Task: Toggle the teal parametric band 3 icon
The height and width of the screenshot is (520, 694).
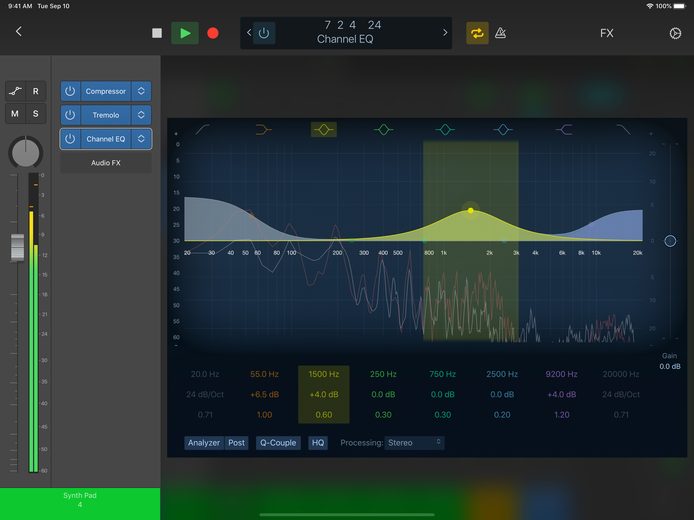Action: pos(445,130)
